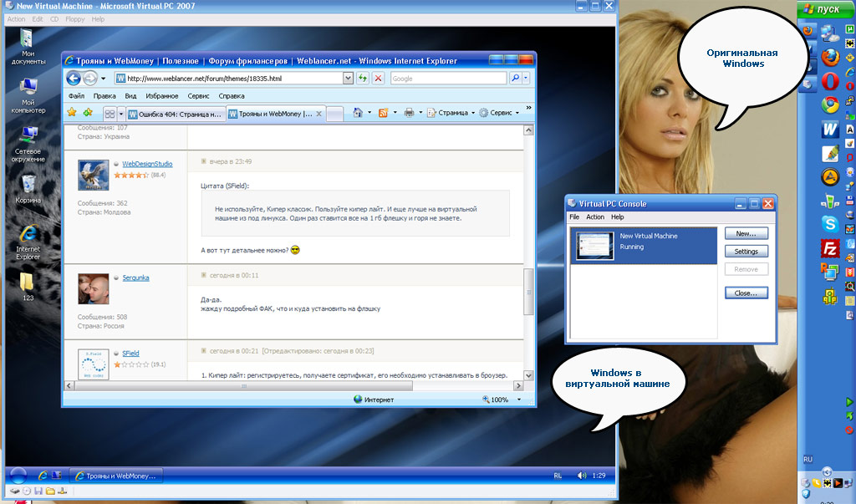Launch Google Chrome from the host sidebar
This screenshot has height=504, width=856.
830,104
